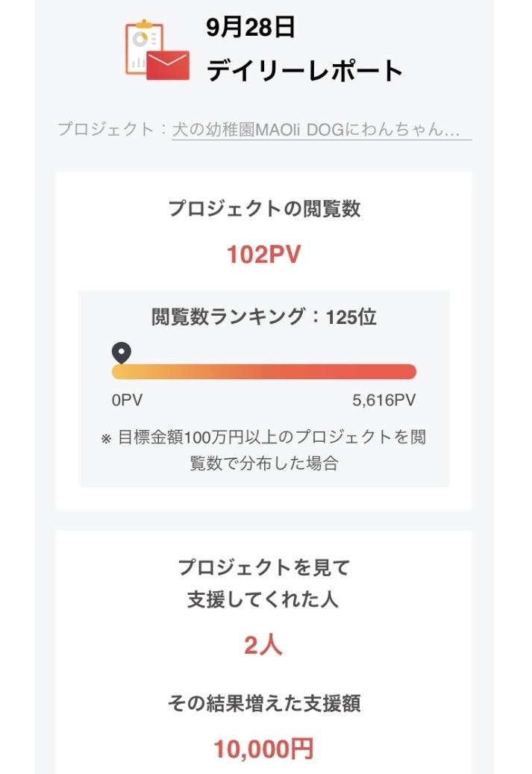Click the 102PV view count
Screen dimensions: 532x774
[264, 255]
